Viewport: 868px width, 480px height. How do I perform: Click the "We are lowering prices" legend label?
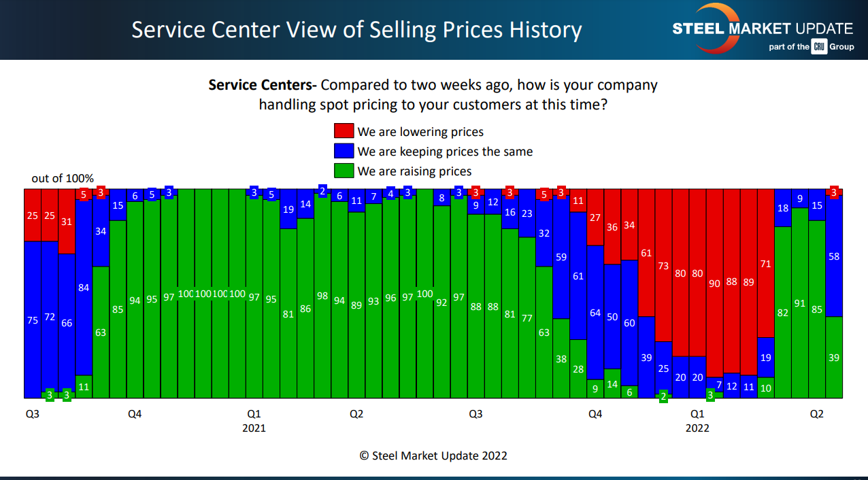pos(420,132)
